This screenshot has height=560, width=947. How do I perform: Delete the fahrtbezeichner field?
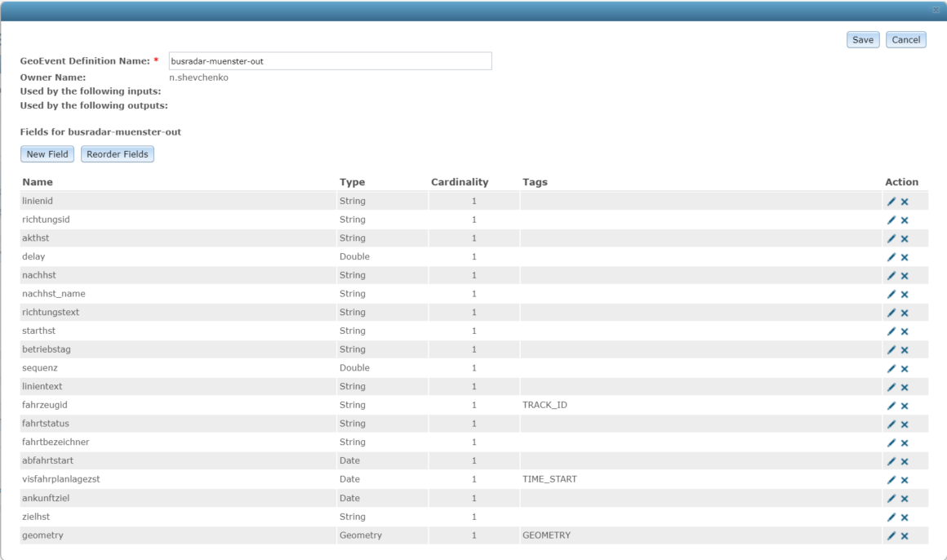(905, 443)
